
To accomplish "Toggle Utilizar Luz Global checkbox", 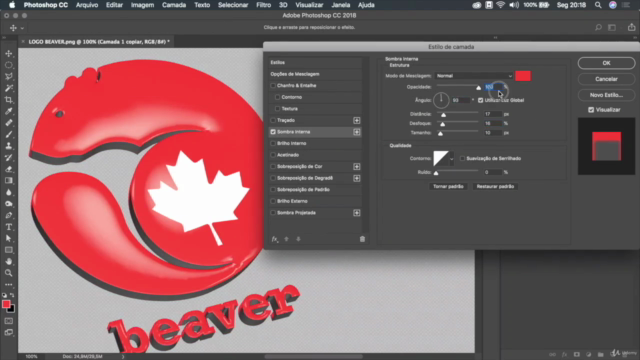I will point(480,100).
